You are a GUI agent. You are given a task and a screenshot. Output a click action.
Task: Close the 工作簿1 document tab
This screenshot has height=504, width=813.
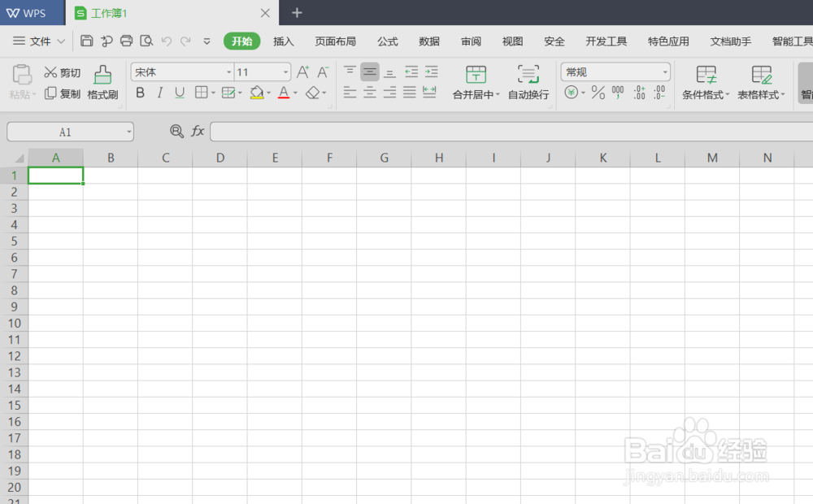pos(265,13)
